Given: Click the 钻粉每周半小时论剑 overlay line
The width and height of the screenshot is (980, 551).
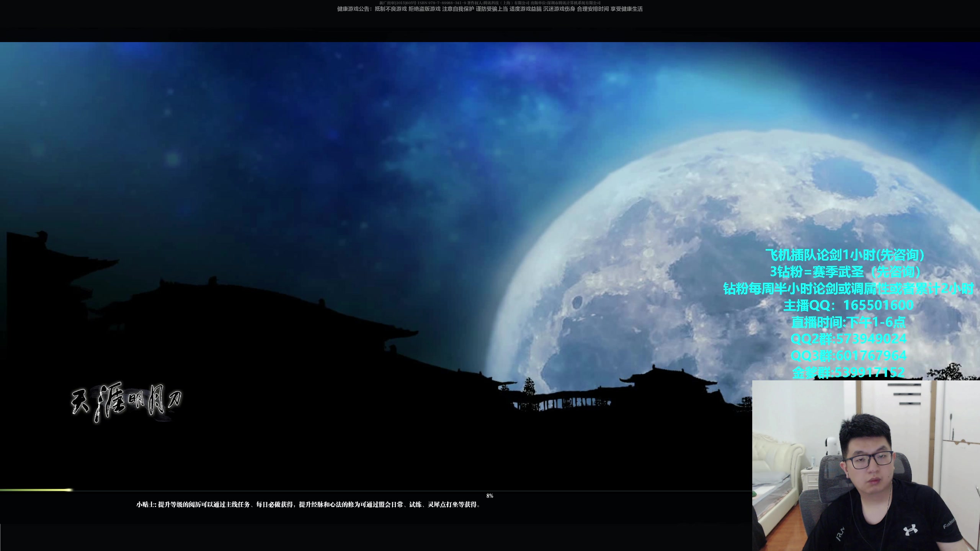Looking at the screenshot, I should [848, 289].
